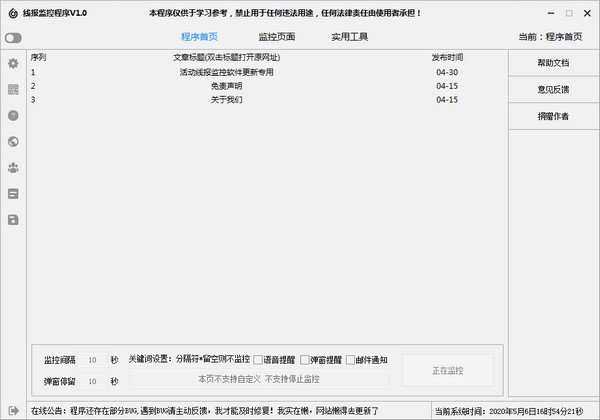Switch to the 监控页面 tab

[x=276, y=37]
